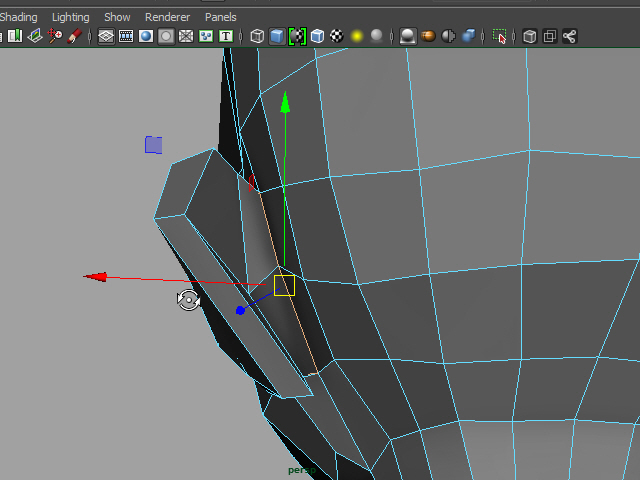Toggle the Resolution Gate button
The width and height of the screenshot is (640, 480).
click(146, 36)
